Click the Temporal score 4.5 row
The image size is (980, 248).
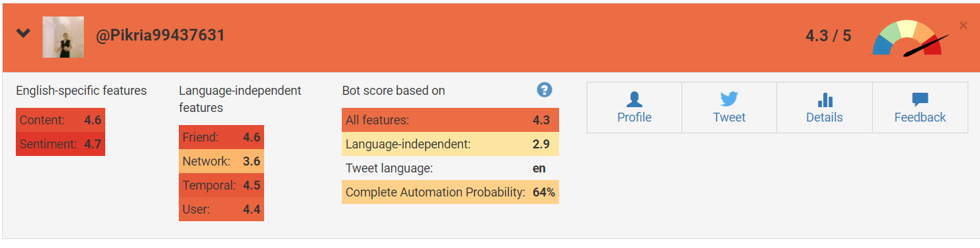(221, 185)
